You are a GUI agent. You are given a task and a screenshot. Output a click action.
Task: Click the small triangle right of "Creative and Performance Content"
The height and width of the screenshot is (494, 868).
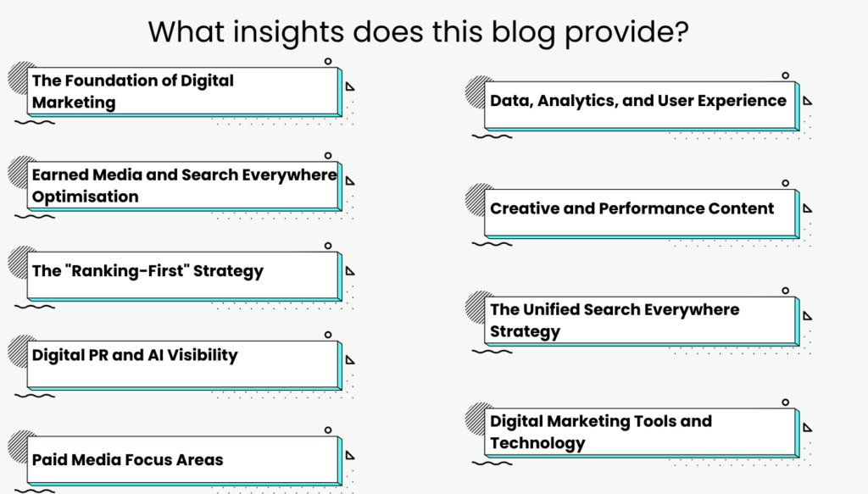point(808,208)
